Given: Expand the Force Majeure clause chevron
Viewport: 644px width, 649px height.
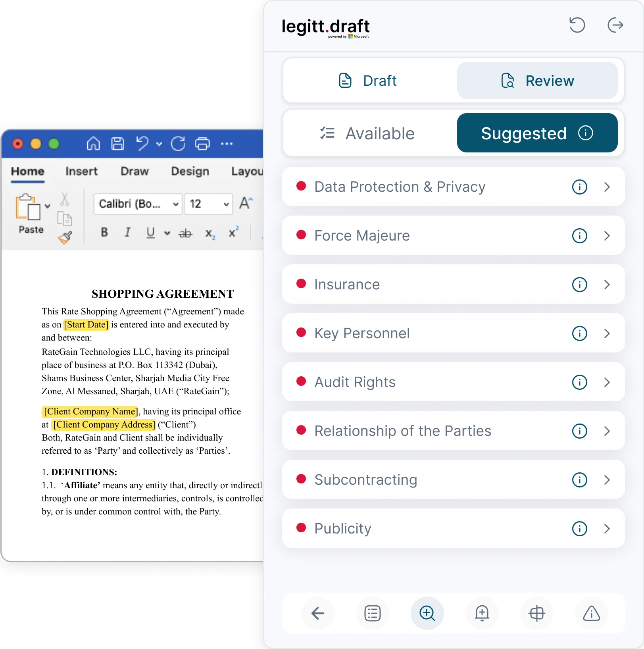Looking at the screenshot, I should pos(607,236).
